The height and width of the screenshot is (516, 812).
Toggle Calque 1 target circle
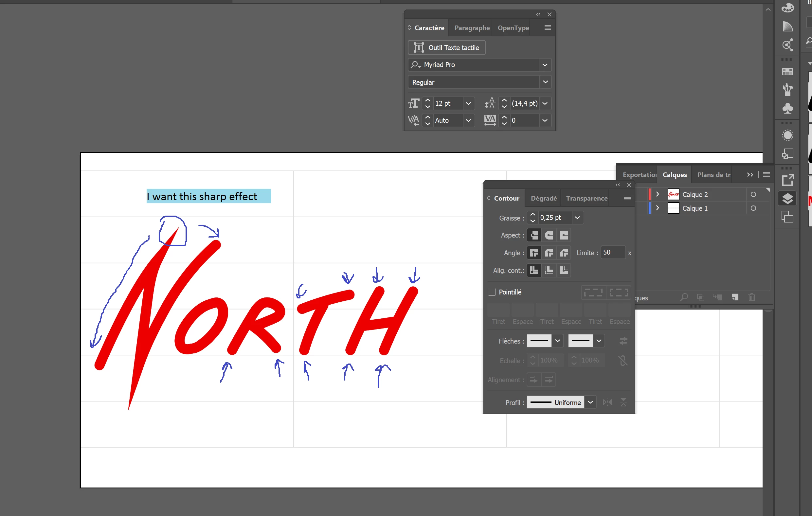[x=753, y=208]
